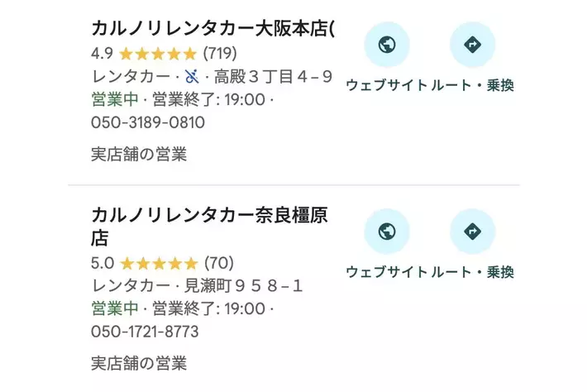The height and width of the screenshot is (392, 587).
Task: Click the address 見瀬町958-1
Action: pos(243,286)
